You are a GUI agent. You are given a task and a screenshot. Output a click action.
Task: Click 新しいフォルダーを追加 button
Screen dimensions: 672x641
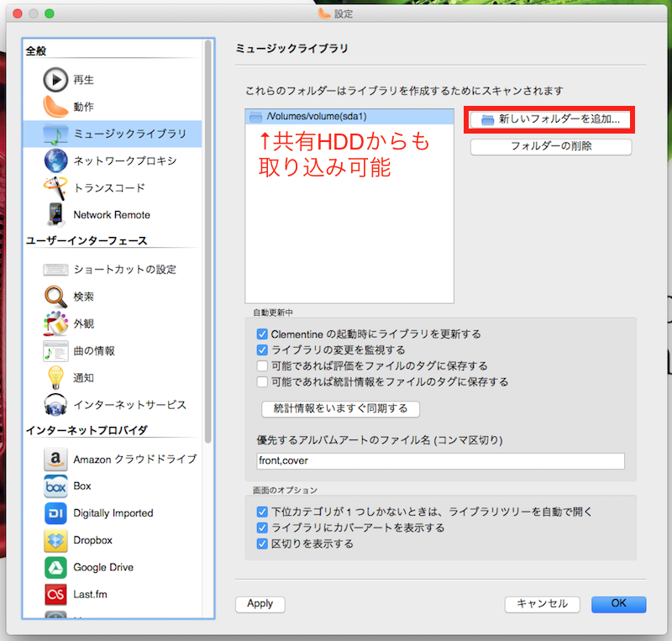coord(549,119)
